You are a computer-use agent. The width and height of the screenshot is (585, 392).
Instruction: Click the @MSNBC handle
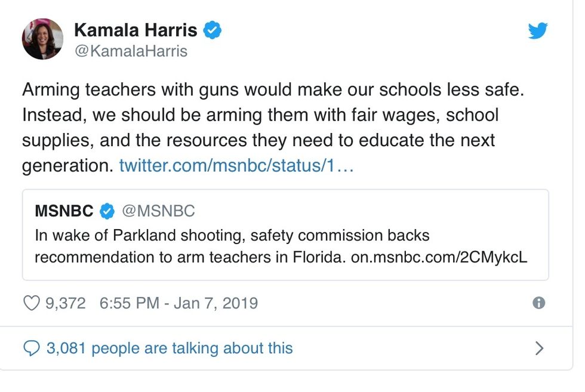pyautogui.click(x=158, y=211)
